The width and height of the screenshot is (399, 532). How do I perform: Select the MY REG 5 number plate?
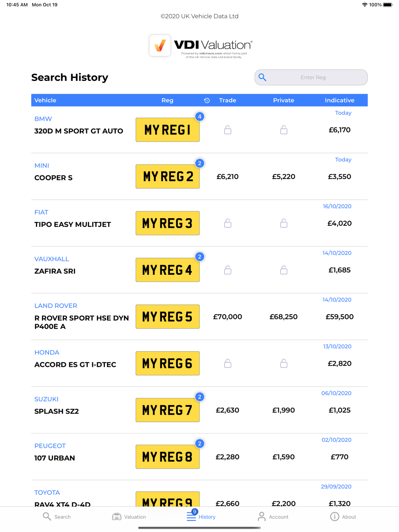pos(168,317)
